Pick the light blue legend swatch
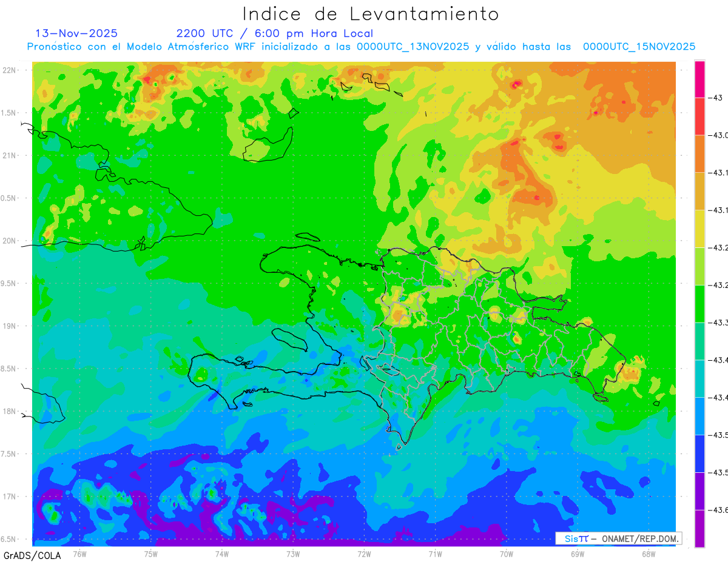 point(699,416)
